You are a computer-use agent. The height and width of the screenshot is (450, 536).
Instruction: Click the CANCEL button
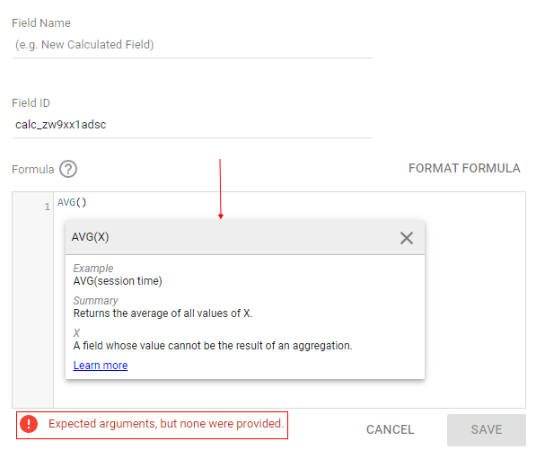click(x=390, y=429)
